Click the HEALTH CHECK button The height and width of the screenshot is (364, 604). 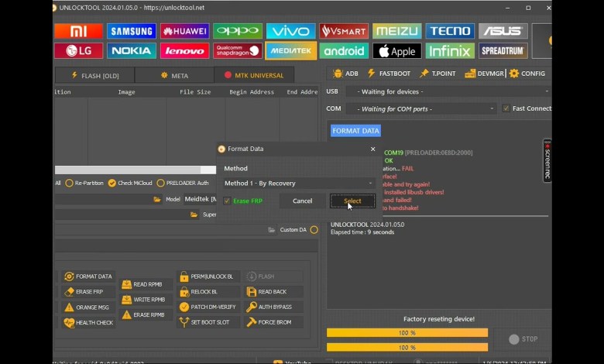(88, 323)
